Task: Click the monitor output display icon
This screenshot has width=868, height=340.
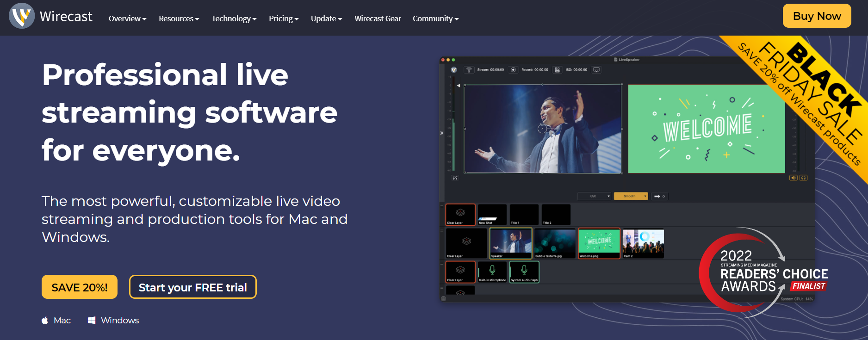Action: [x=596, y=70]
